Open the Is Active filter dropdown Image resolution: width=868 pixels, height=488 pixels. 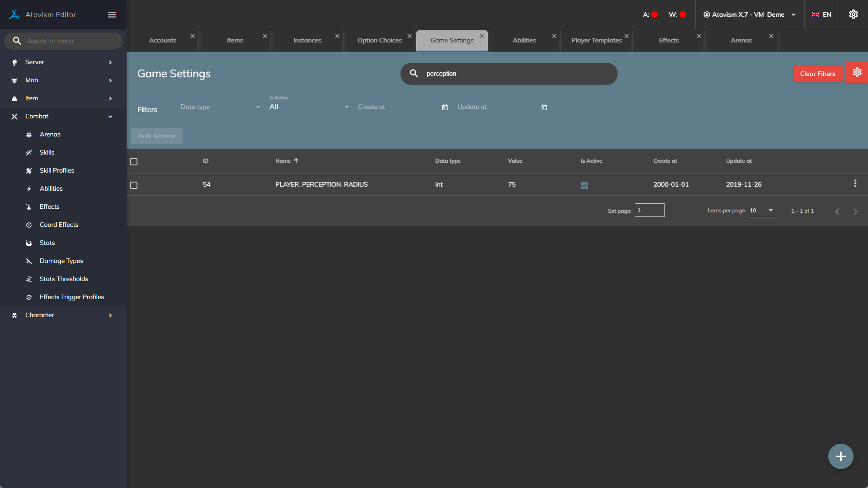[x=309, y=107]
